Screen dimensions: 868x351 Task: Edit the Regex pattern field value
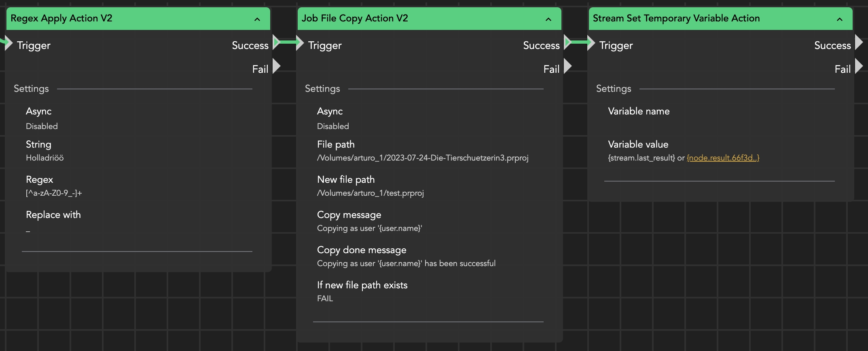[54, 193]
